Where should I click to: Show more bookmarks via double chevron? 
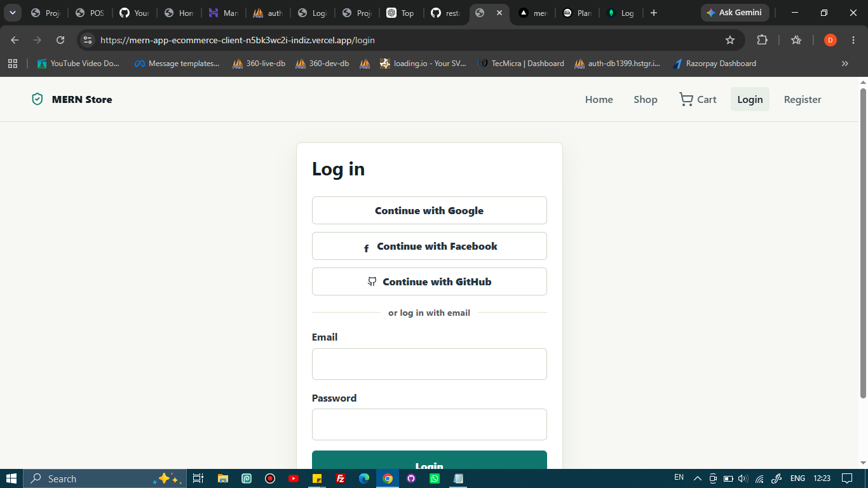pyautogui.click(x=845, y=64)
